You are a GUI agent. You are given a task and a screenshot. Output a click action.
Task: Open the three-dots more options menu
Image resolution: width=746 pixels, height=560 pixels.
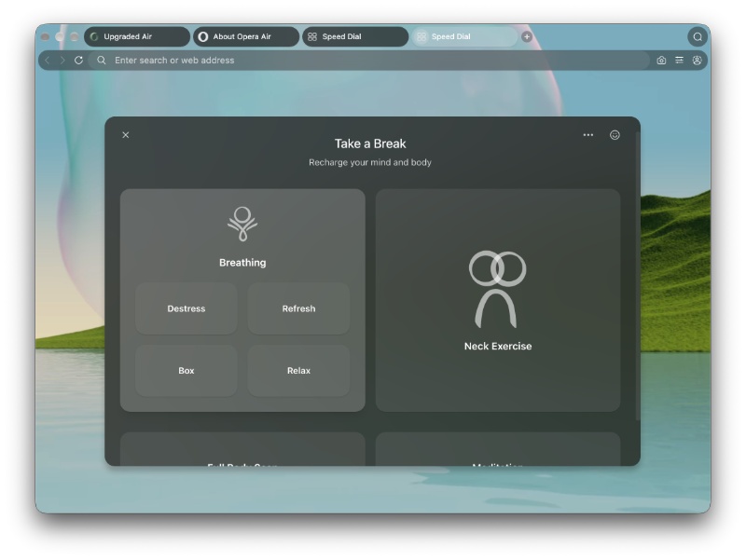coord(588,135)
